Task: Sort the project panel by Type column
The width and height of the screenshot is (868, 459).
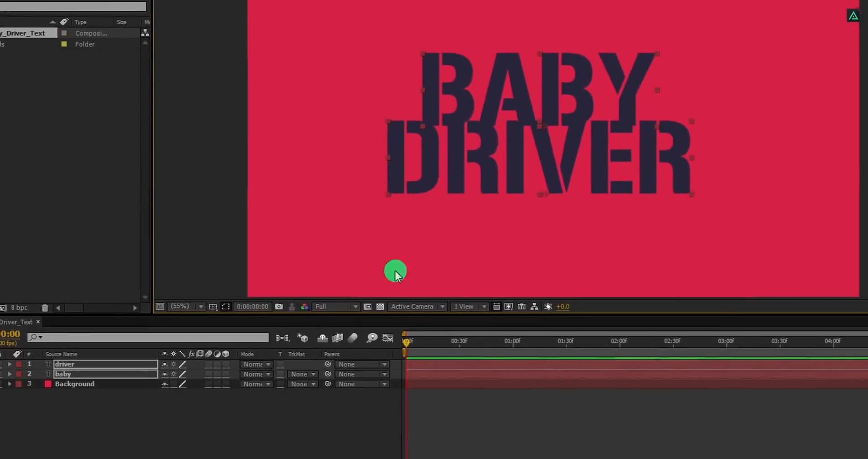Action: [80, 22]
